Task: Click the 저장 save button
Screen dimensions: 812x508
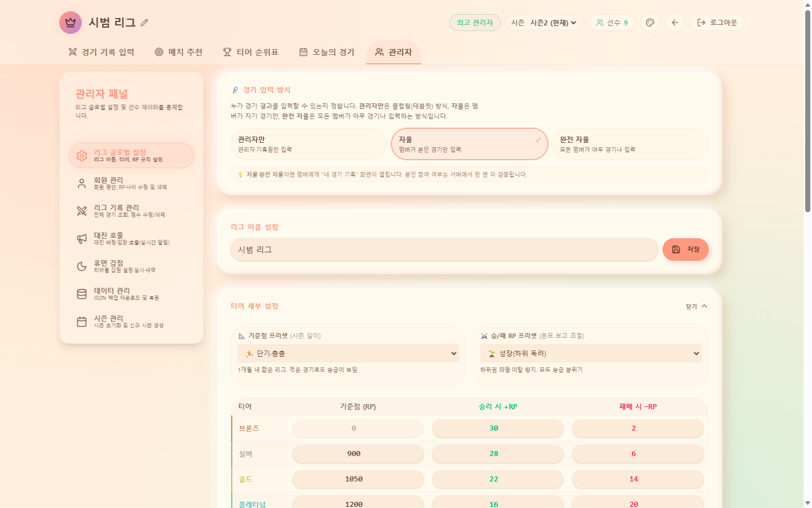Action: pos(686,249)
